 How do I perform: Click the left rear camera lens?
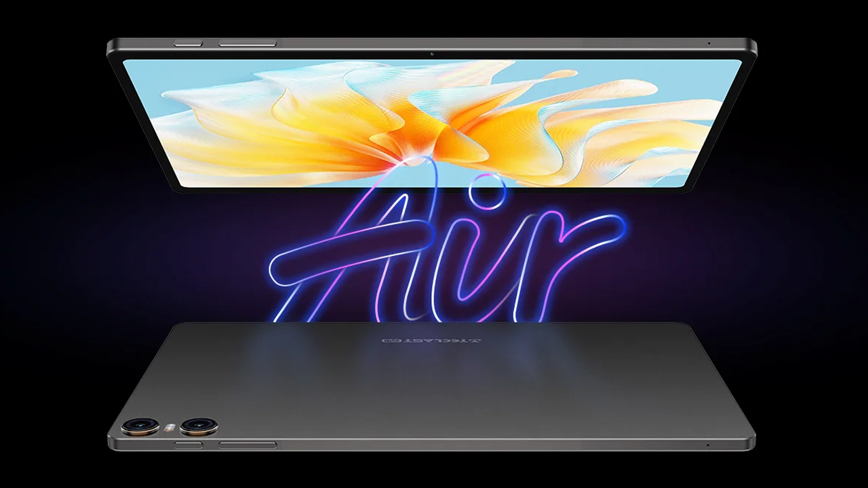pos(140,426)
